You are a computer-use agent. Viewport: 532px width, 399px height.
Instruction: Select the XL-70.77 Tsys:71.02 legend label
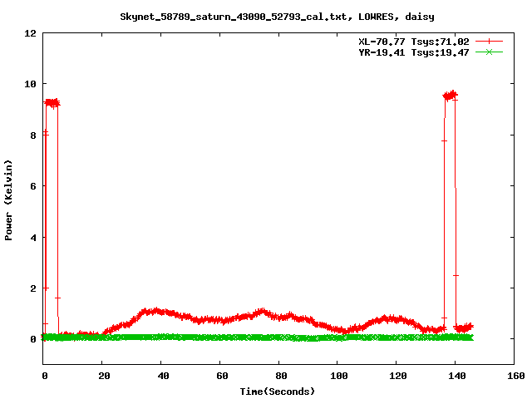[414, 42]
